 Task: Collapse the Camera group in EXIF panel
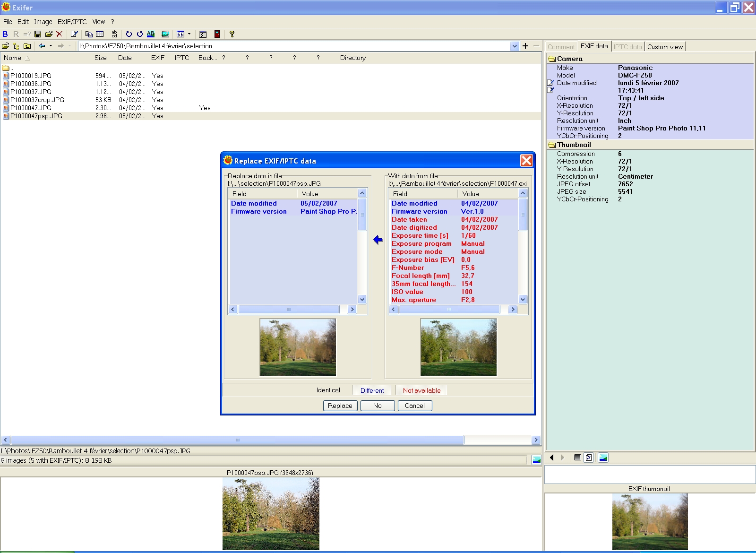pyautogui.click(x=551, y=59)
